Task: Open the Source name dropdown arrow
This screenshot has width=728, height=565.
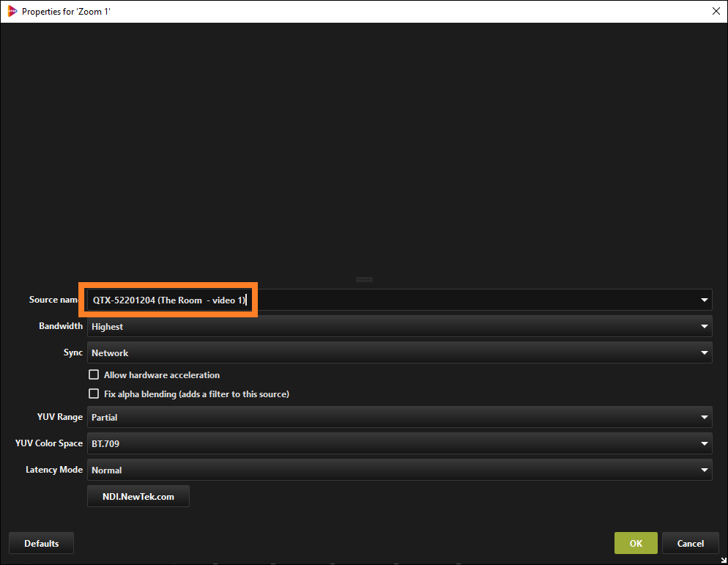Action: click(x=705, y=300)
